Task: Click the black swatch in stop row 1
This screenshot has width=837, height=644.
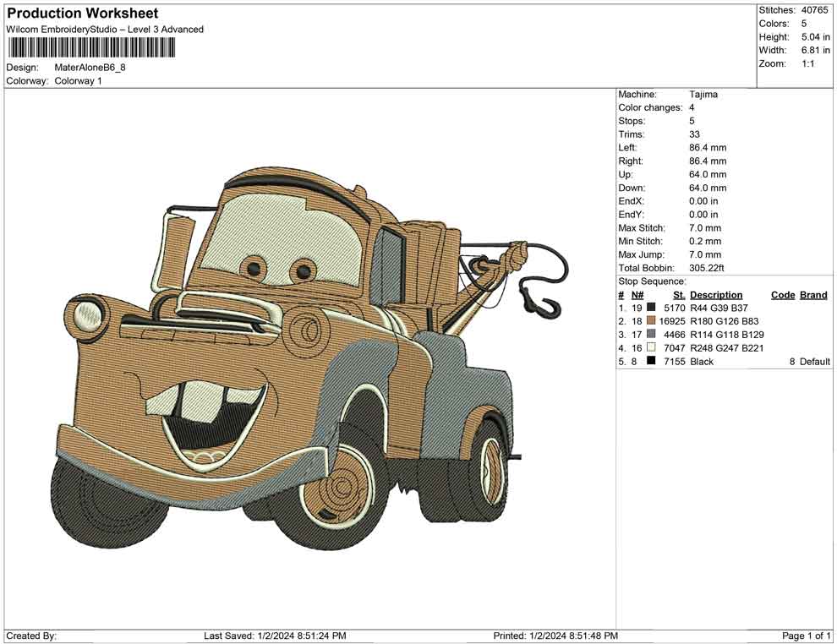Action: click(651, 308)
